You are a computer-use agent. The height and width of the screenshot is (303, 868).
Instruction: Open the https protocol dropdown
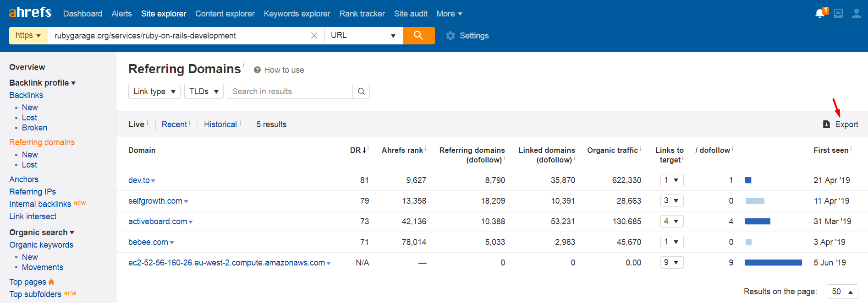[28, 36]
